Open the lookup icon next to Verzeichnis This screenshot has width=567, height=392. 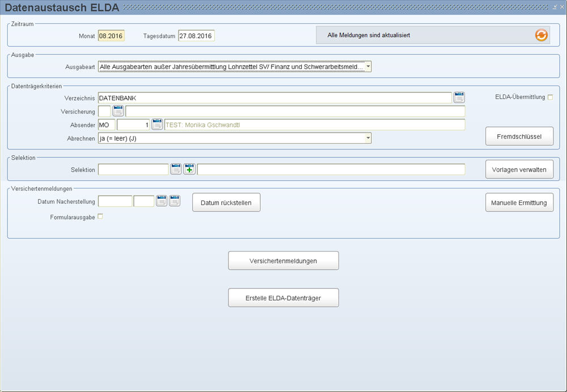(x=459, y=97)
